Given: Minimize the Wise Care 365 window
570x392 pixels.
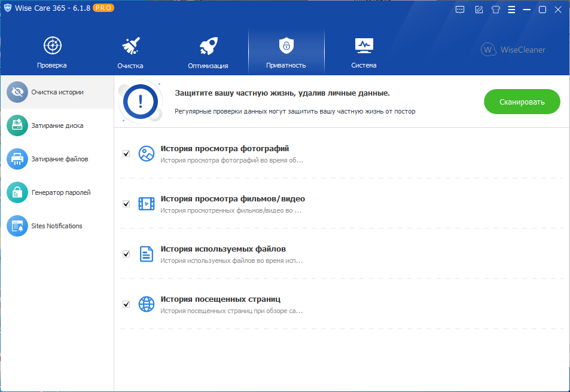Looking at the screenshot, I should pos(527,10).
